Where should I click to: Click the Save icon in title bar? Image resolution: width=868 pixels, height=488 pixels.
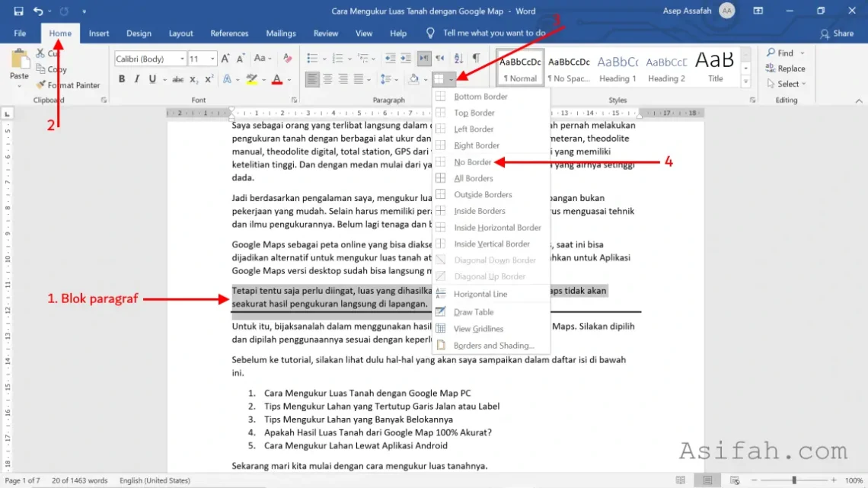[x=18, y=11]
